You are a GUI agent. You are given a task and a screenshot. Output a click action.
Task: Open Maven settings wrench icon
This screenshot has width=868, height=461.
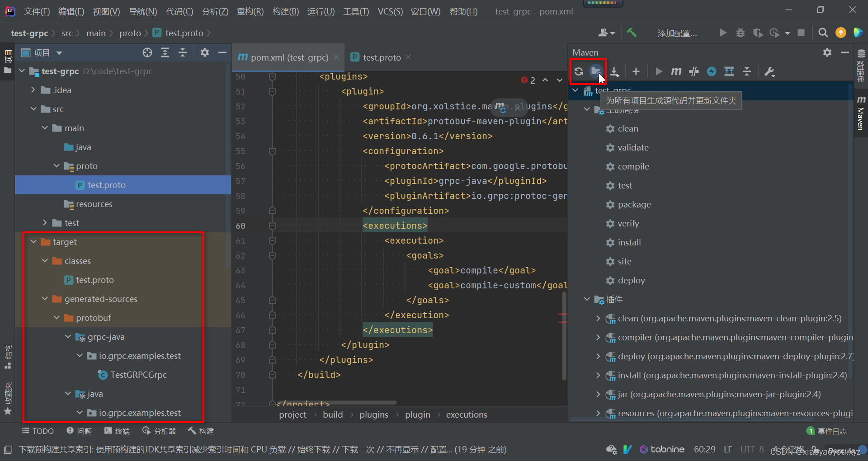(x=769, y=71)
